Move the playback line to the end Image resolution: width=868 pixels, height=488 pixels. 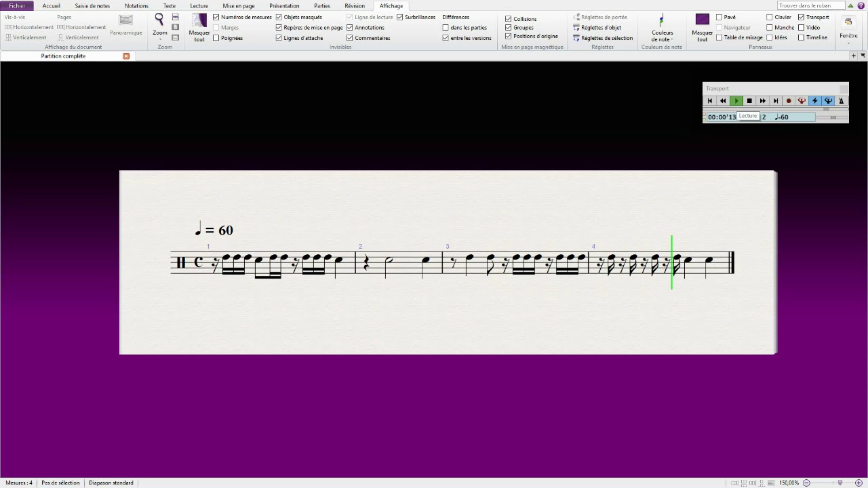click(x=776, y=101)
